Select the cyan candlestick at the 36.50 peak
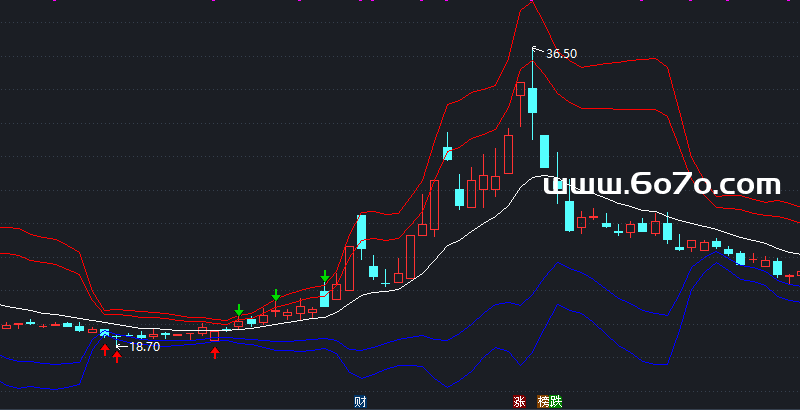 [533, 100]
